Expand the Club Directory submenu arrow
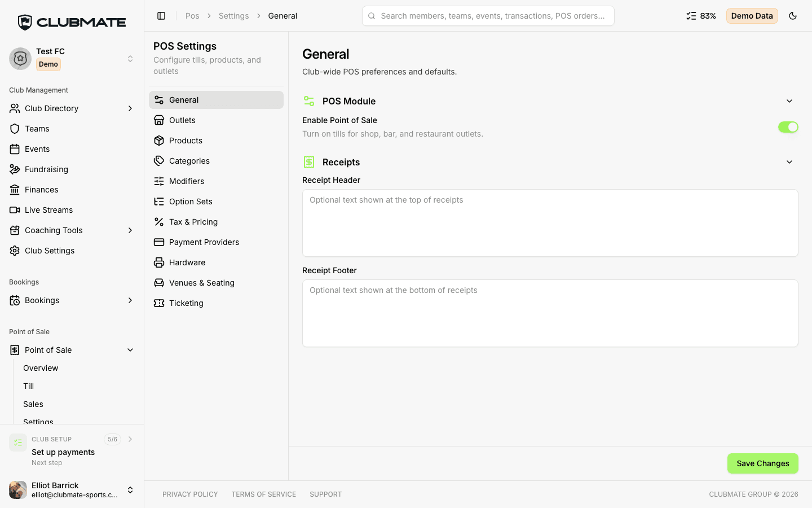This screenshot has width=812, height=508. coord(130,108)
